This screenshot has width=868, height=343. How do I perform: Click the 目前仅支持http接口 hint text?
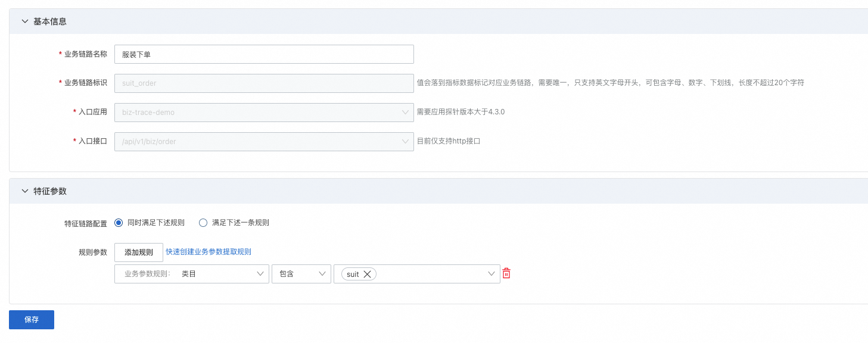pyautogui.click(x=449, y=141)
